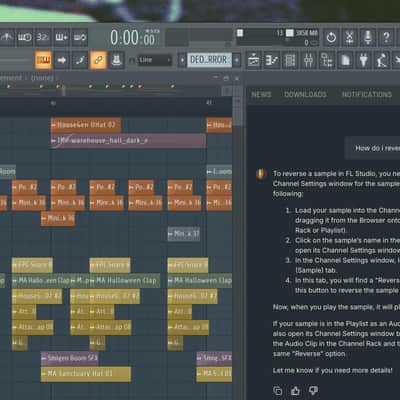Maximize the playlist window
Image resolution: width=400 pixels, height=400 pixels.
(226, 78)
